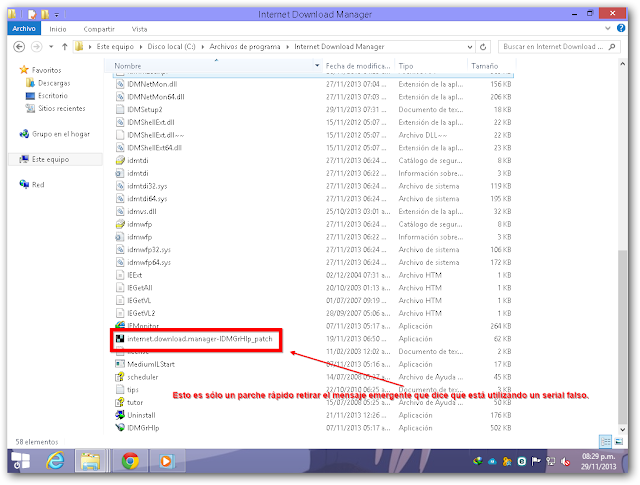The width and height of the screenshot is (640, 485).
Task: Select the IDMShellExt.dll file icon
Action: pyautogui.click(x=120, y=122)
